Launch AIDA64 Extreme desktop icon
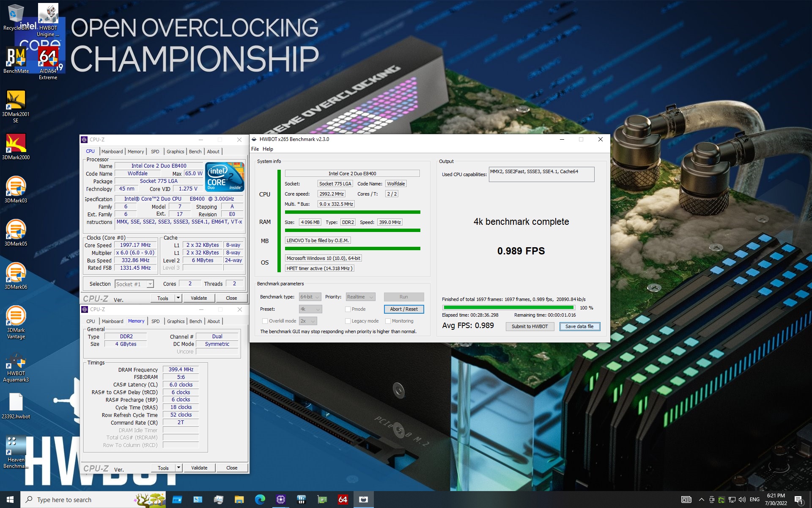This screenshot has width=812, height=508. 48,63
